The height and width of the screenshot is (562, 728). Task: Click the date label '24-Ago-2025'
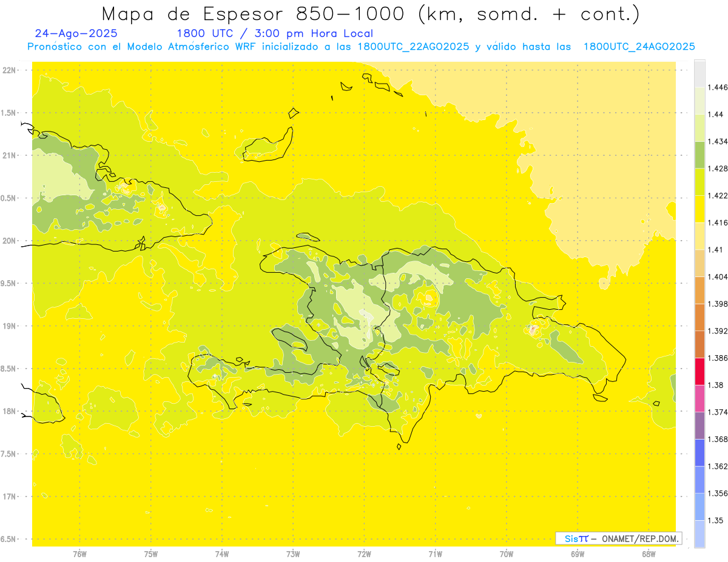76,33
